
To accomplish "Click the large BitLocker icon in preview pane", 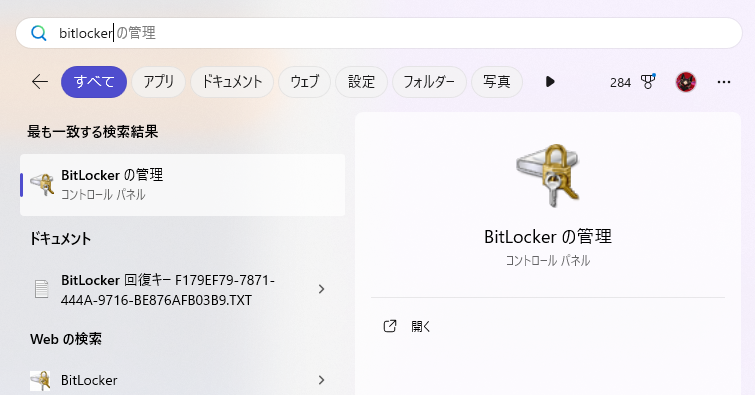I will (548, 175).
